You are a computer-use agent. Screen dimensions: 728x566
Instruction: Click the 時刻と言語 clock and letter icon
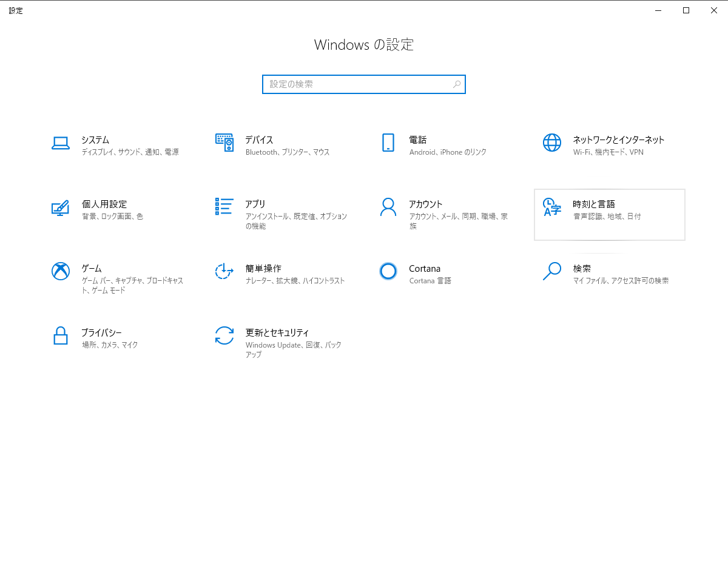tap(552, 207)
